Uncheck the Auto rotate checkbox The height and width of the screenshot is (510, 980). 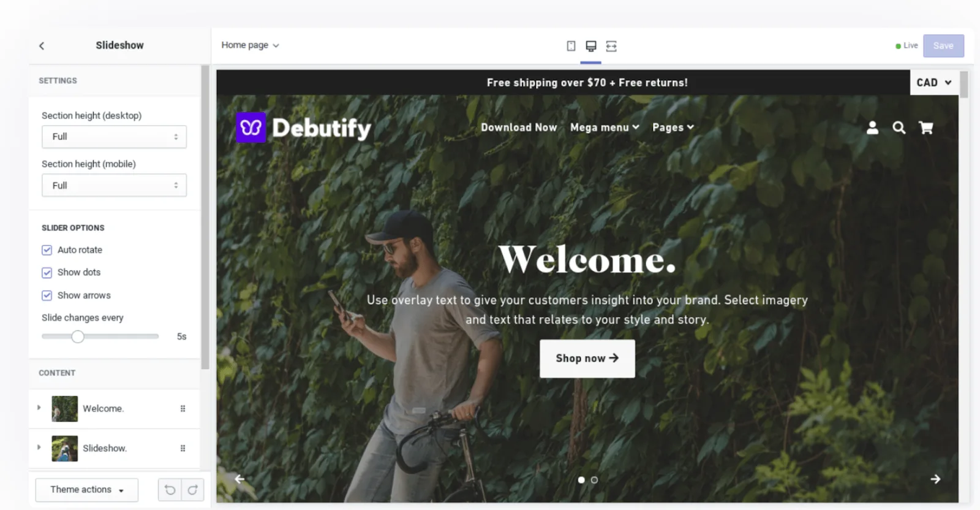[x=47, y=250]
